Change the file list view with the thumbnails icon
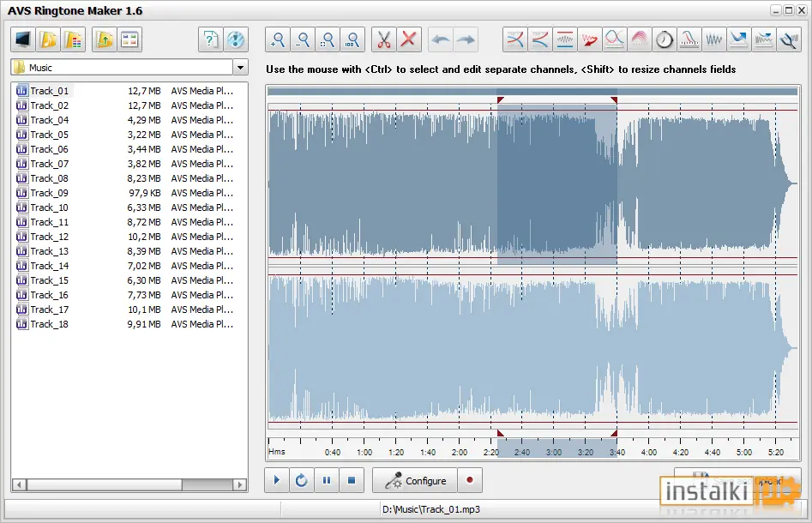Image resolution: width=812 pixels, height=523 pixels. click(129, 40)
